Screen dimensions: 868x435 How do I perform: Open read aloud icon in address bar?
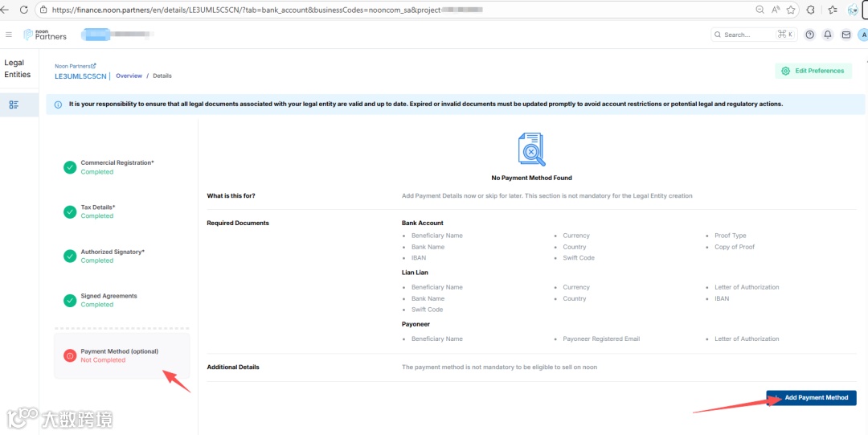pos(776,10)
